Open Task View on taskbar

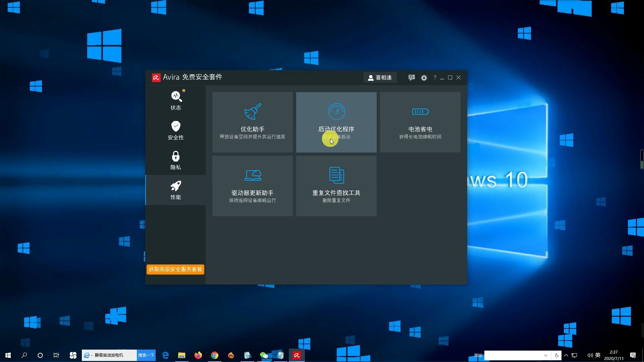(x=56, y=355)
